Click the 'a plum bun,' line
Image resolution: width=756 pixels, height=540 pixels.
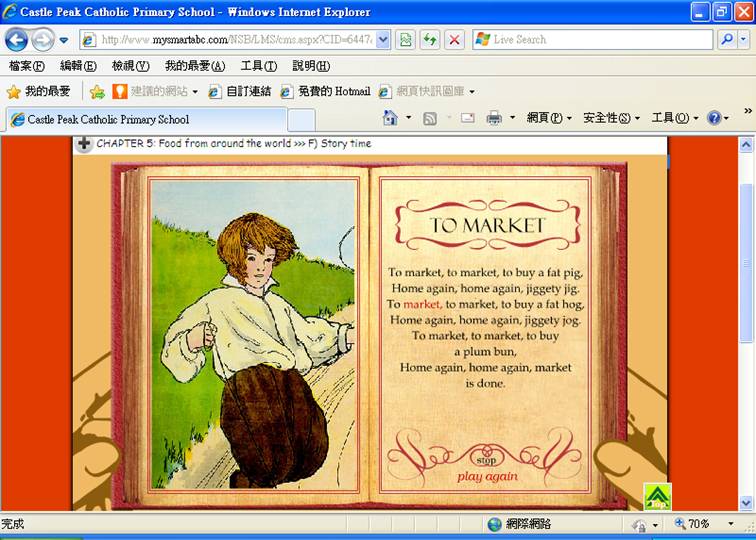coord(486,352)
